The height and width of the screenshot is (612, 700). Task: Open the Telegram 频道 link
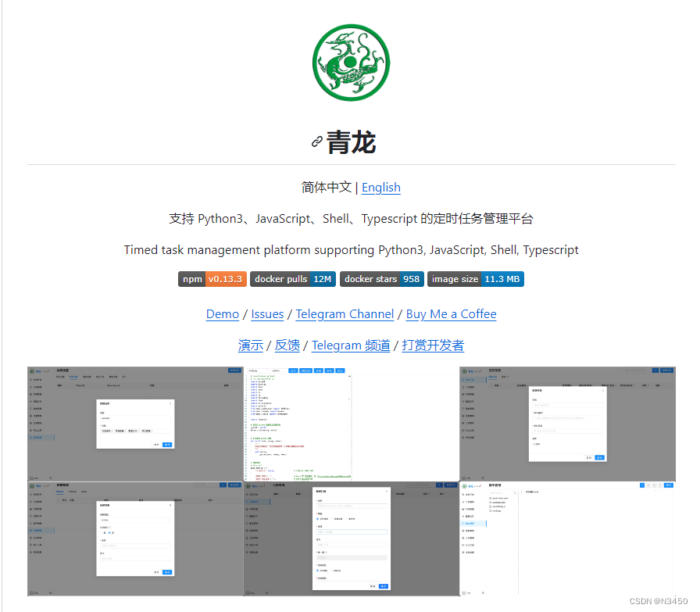tap(351, 345)
